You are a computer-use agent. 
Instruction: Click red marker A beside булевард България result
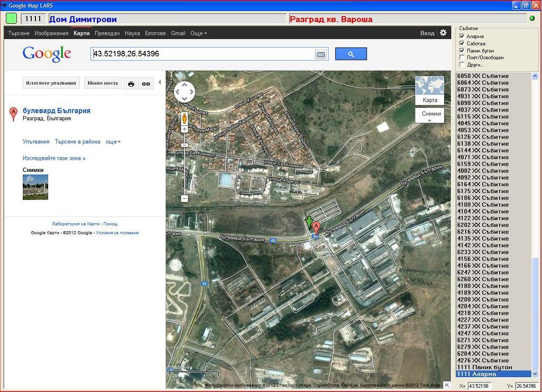point(13,114)
